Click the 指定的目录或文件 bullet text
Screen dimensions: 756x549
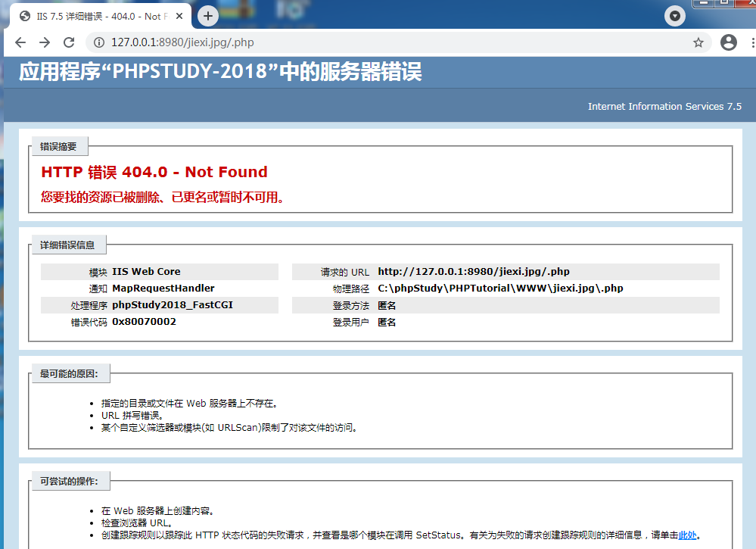pyautogui.click(x=189, y=404)
